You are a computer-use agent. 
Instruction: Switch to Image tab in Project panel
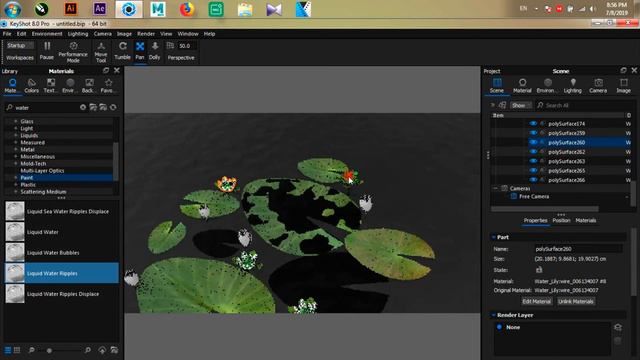(x=623, y=86)
